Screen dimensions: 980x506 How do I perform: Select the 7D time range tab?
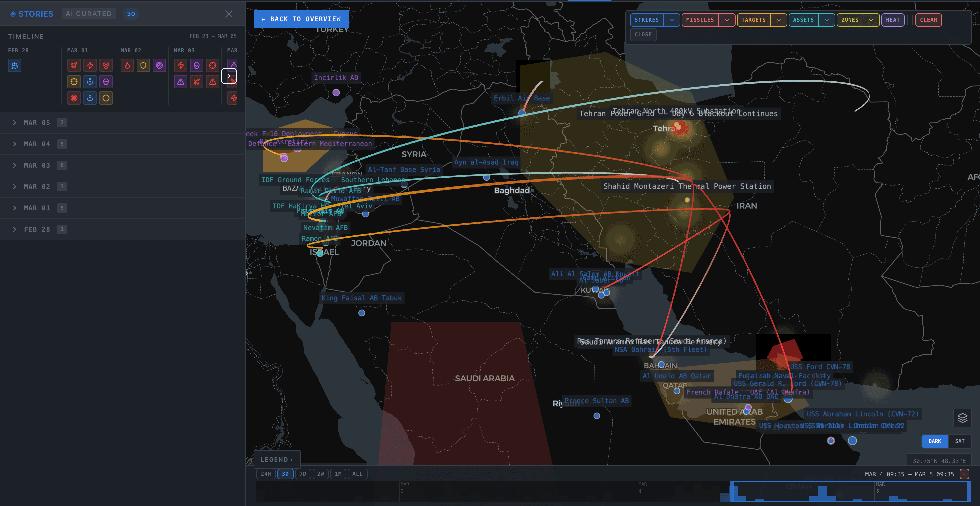tap(303, 474)
